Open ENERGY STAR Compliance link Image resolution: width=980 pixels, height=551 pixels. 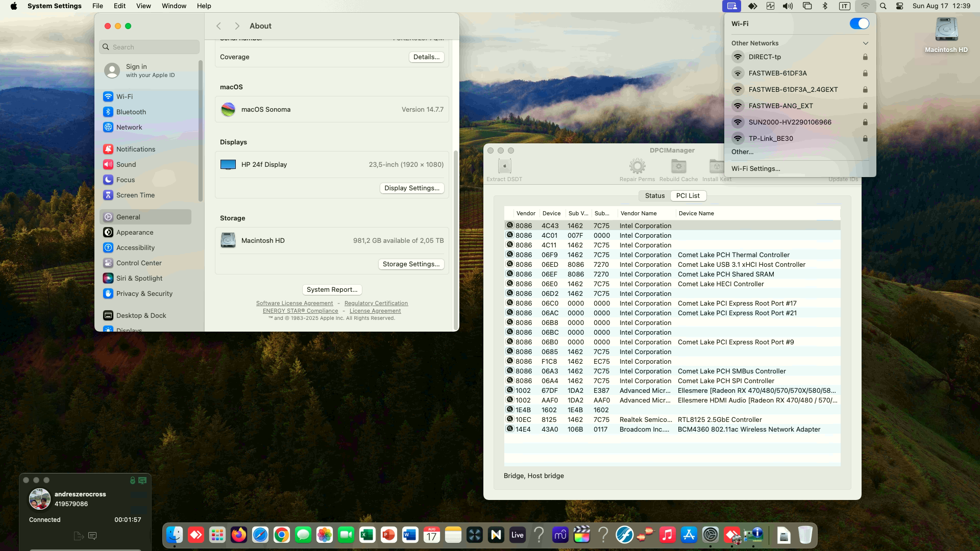point(300,311)
